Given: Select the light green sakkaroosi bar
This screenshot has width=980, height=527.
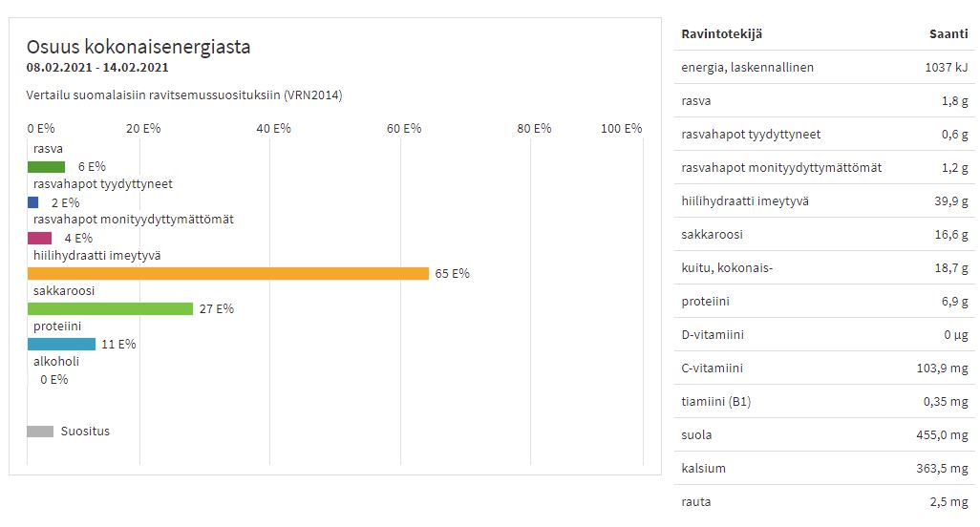Looking at the screenshot, I should [x=110, y=308].
